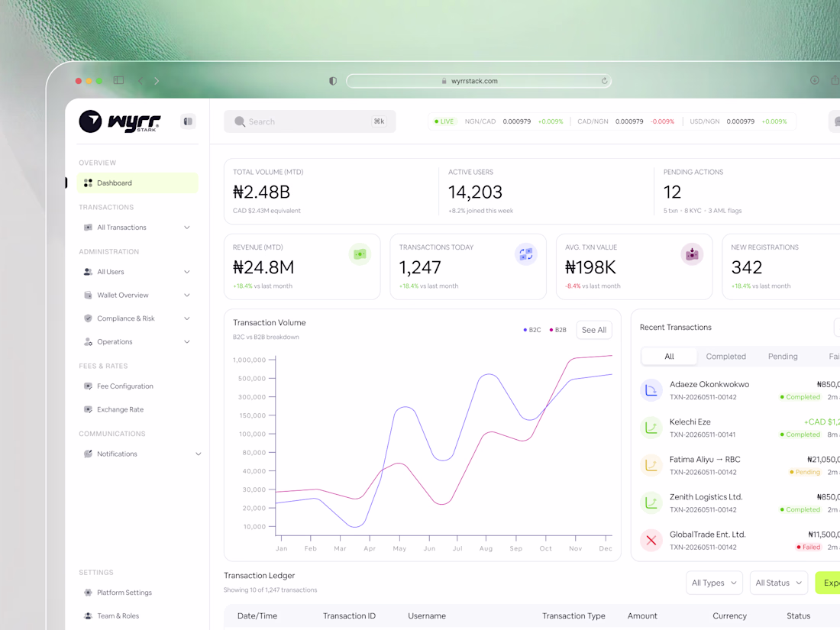Toggle the B2B legend series
The image size is (840, 630).
[x=557, y=330]
